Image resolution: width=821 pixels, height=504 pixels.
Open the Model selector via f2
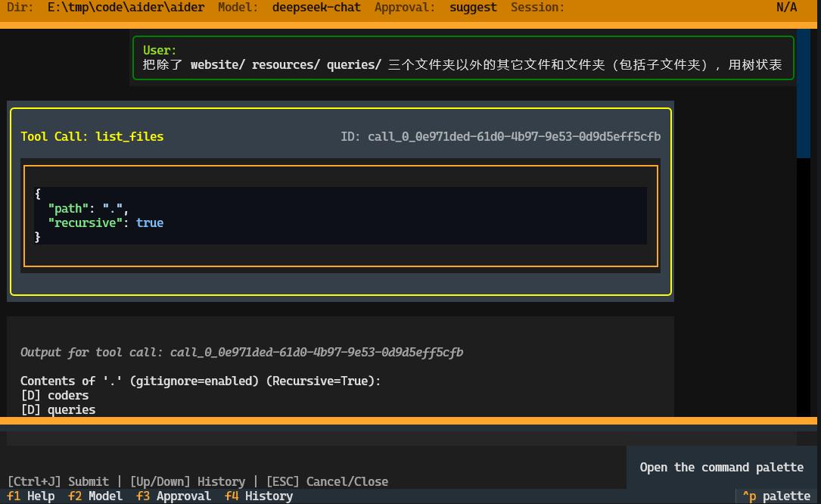tap(94, 496)
